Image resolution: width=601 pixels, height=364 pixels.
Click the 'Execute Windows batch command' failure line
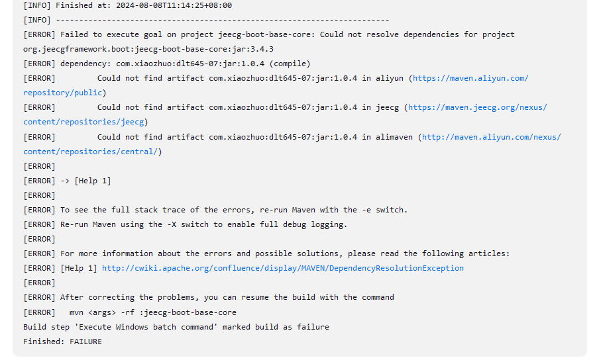[176, 327]
